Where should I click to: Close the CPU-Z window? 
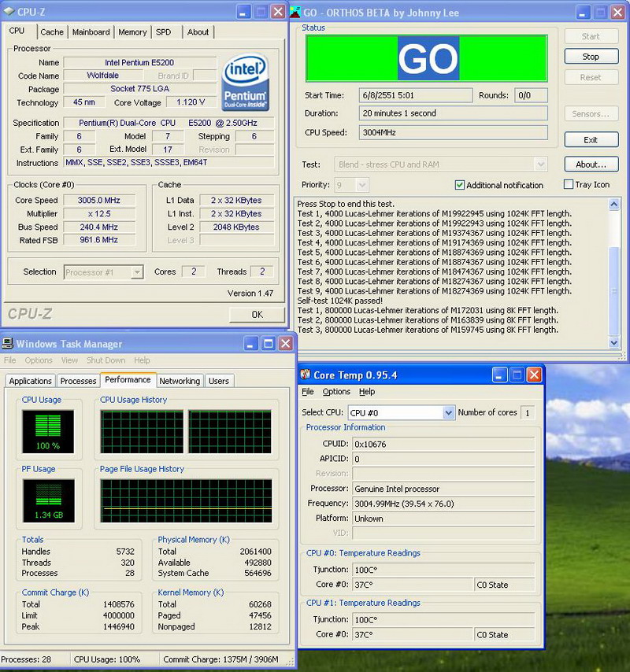[278, 12]
